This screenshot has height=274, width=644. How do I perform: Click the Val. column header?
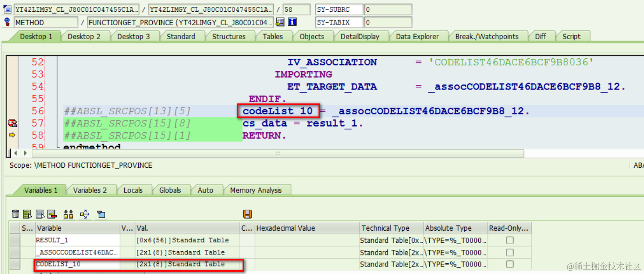pyautogui.click(x=187, y=228)
